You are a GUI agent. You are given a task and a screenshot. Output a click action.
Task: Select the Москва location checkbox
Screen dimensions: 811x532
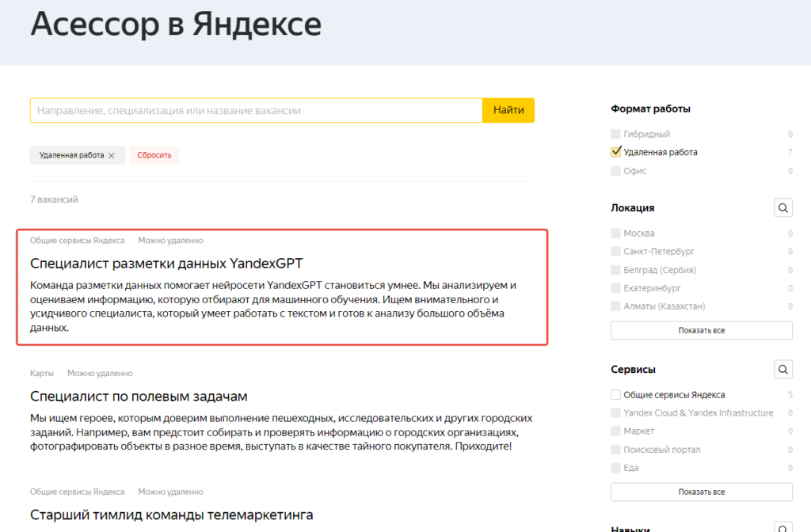point(615,234)
